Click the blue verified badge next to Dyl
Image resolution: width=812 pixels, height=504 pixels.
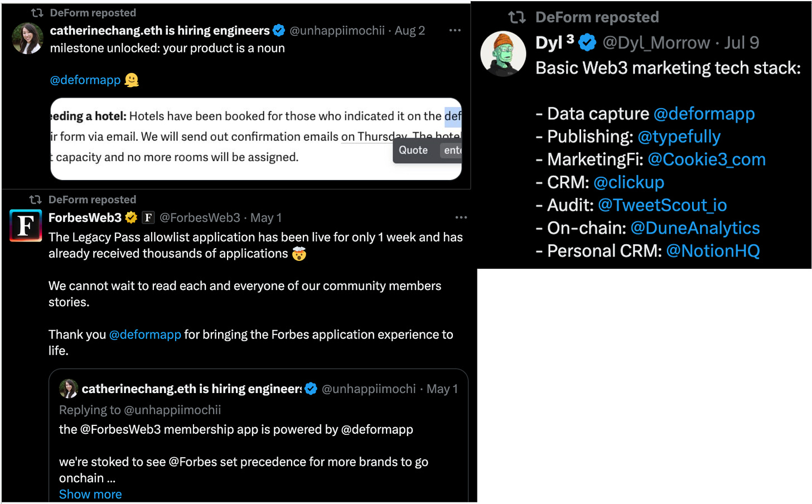[x=587, y=42]
